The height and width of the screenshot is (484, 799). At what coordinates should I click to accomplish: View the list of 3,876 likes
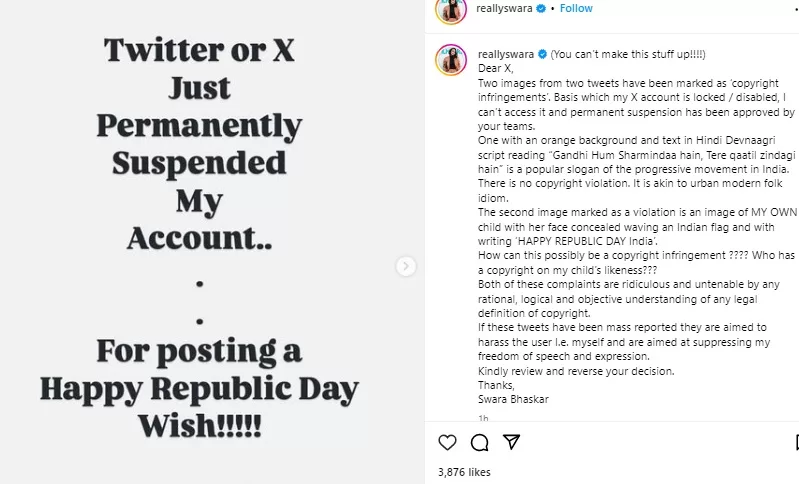point(464,470)
